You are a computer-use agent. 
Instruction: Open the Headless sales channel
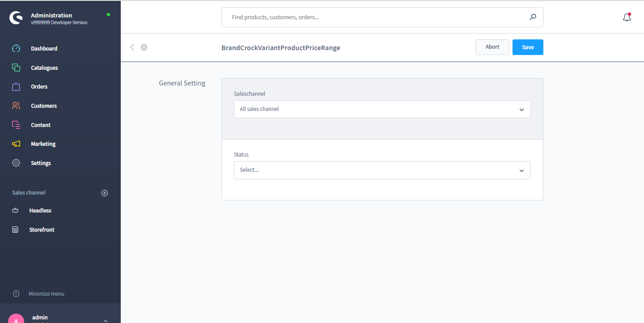pos(40,210)
